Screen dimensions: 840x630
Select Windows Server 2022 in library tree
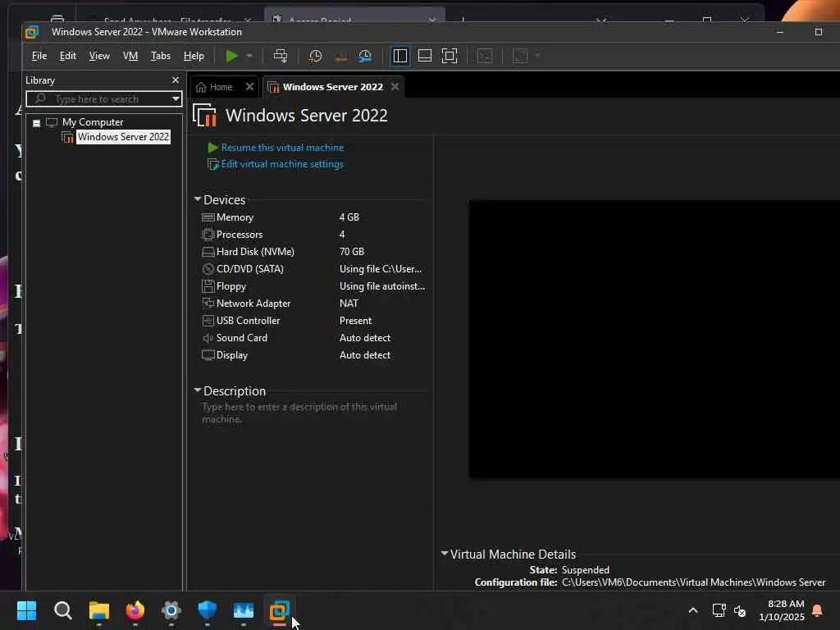pos(123,137)
